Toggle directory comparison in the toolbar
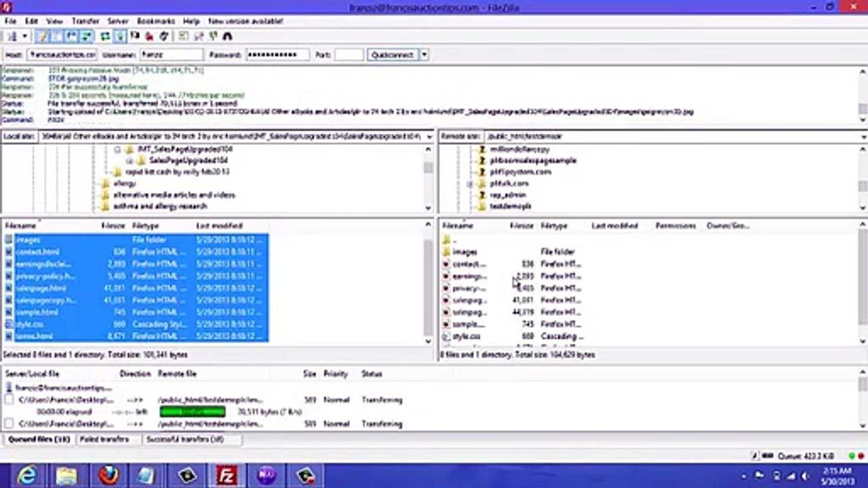This screenshot has height=488, width=868. [198, 36]
